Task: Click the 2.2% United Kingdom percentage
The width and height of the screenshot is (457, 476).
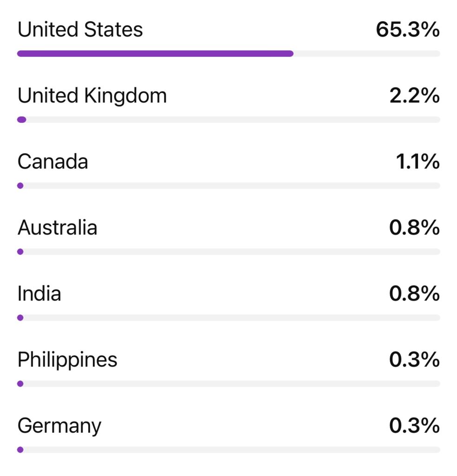Action: coord(414,96)
